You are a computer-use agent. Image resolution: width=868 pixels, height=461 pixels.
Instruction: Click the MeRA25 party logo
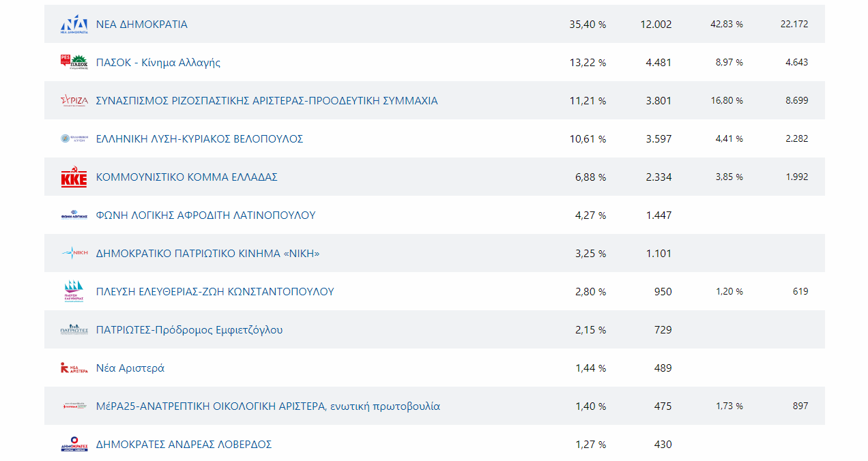point(74,406)
